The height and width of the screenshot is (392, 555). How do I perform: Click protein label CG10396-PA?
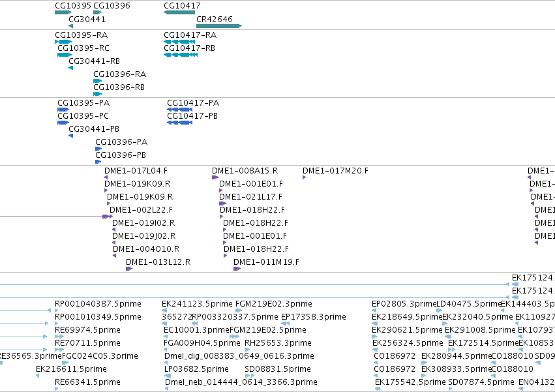pyautogui.click(x=121, y=142)
